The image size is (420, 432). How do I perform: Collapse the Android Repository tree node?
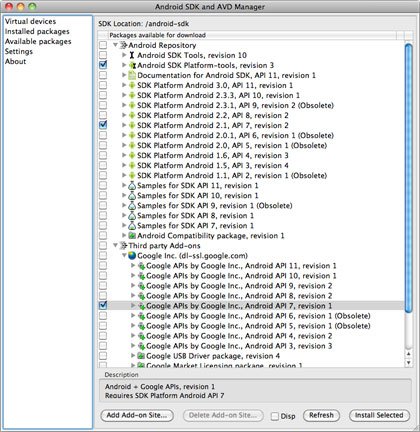pos(115,45)
